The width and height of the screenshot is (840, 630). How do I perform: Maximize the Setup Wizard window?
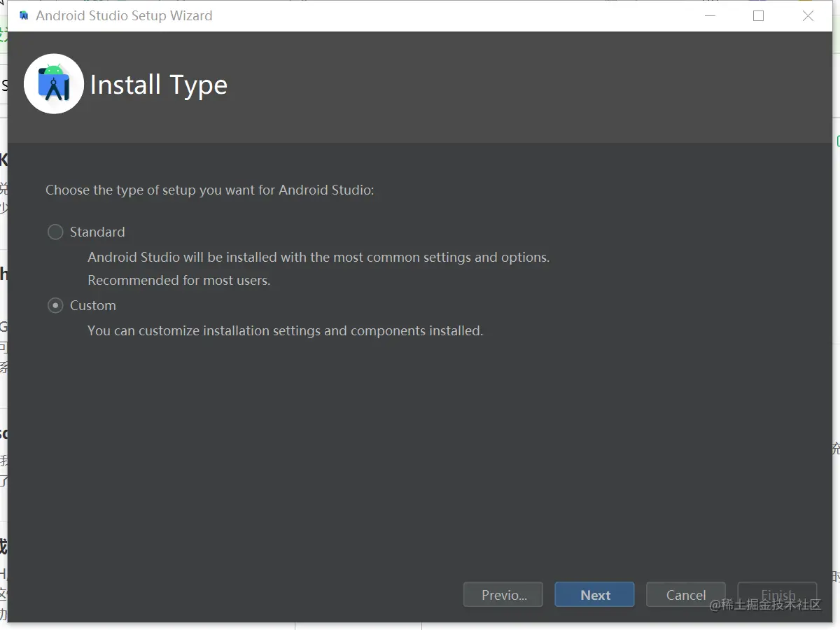pyautogui.click(x=758, y=15)
